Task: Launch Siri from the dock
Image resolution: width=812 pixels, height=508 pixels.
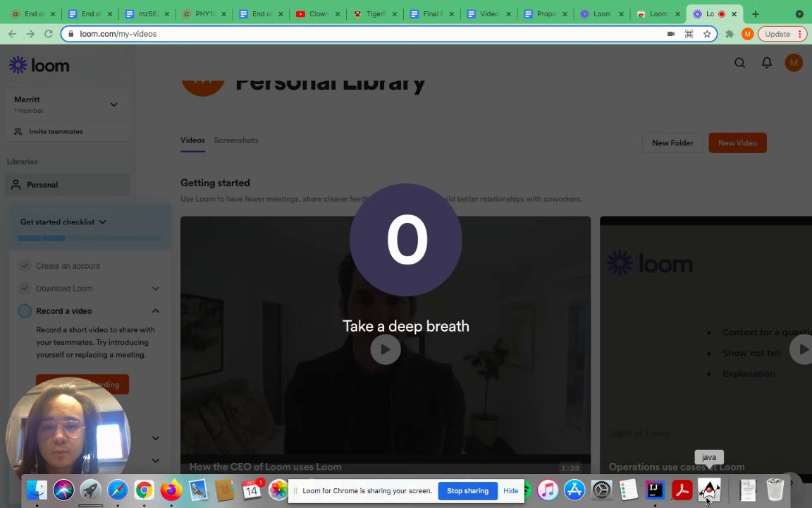Action: (x=63, y=490)
